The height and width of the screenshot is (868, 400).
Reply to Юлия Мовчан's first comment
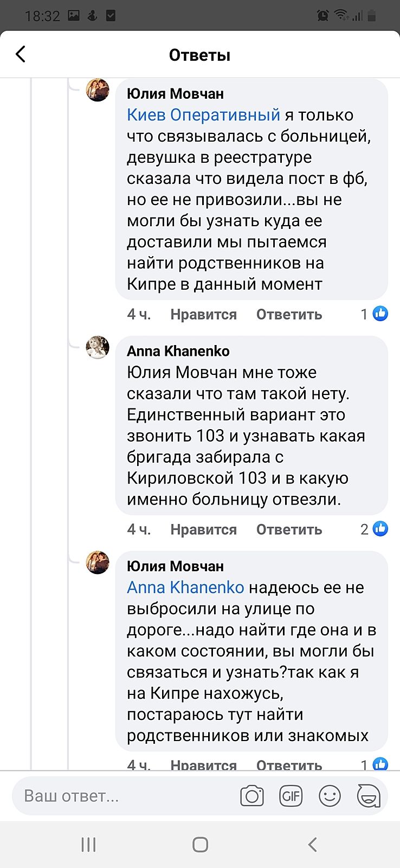coord(289,315)
